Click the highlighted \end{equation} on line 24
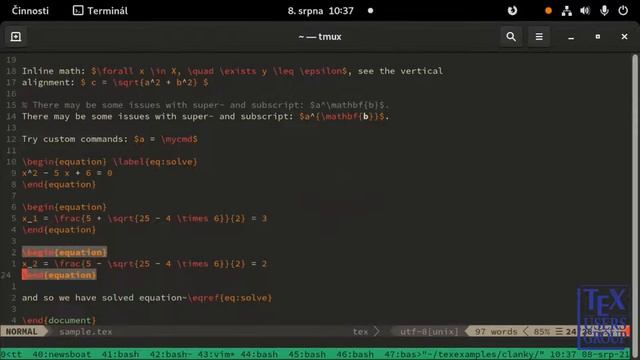The image size is (640, 360). 59,275
